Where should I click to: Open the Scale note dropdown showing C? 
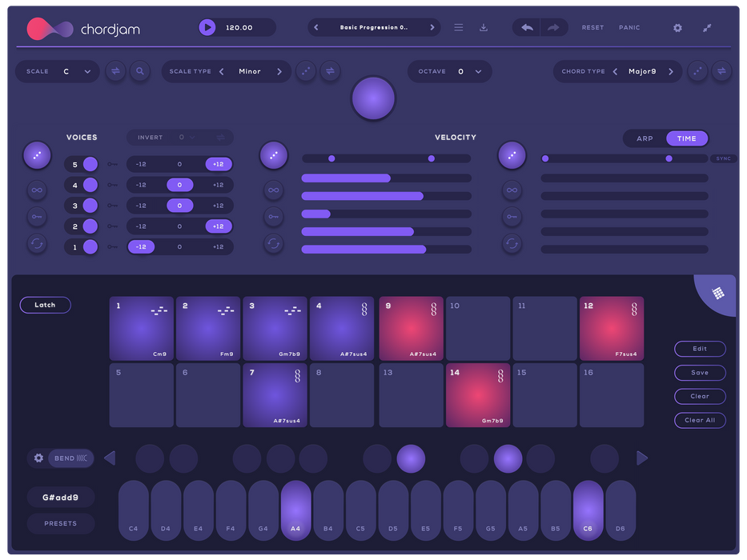click(78, 71)
